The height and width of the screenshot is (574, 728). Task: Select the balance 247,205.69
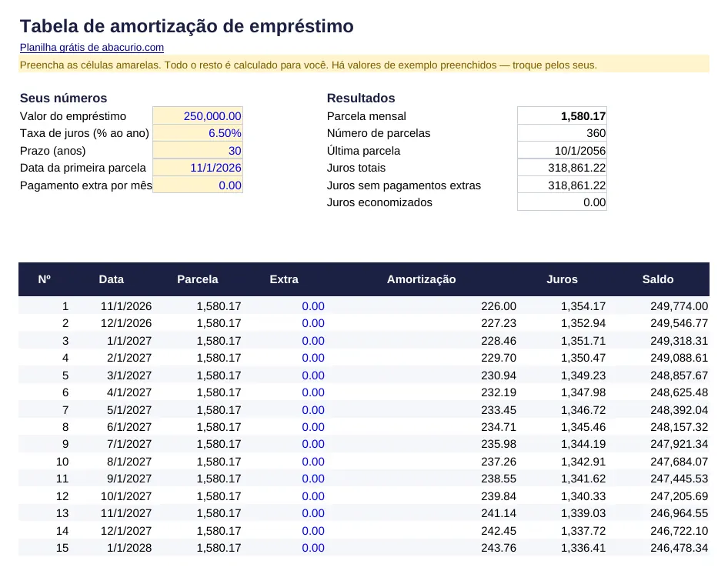pyautogui.click(x=679, y=496)
